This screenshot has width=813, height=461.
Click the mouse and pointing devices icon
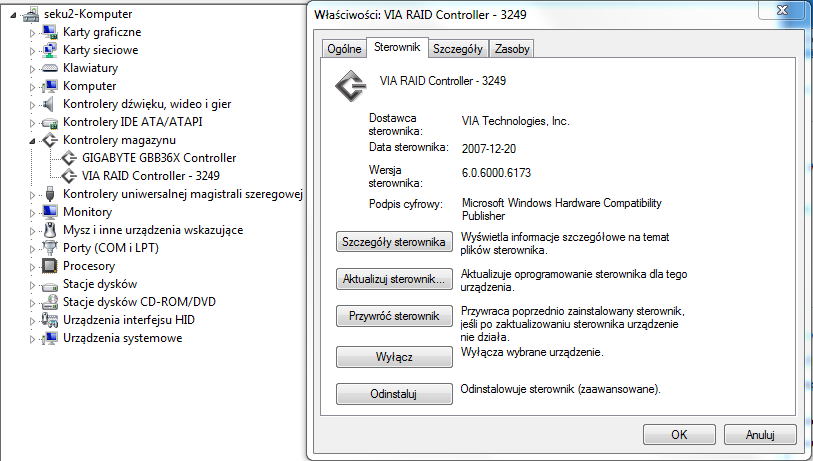point(50,230)
